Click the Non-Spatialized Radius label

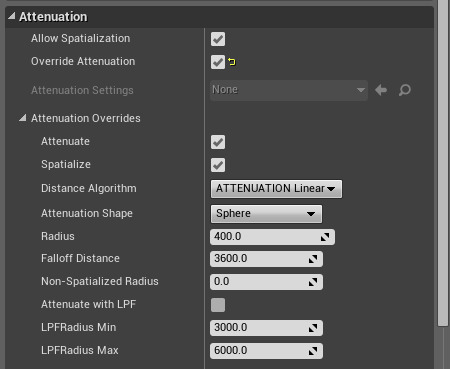pyautogui.click(x=100, y=281)
